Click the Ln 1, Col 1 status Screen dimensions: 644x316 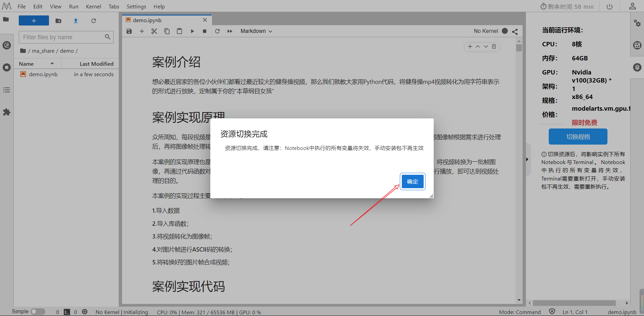pos(575,312)
